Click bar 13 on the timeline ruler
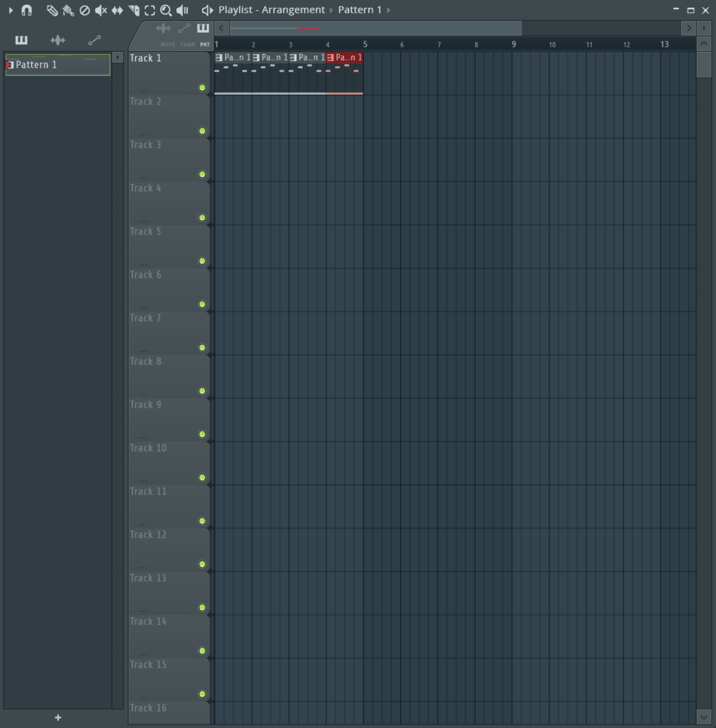The width and height of the screenshot is (716, 728). 665,44
